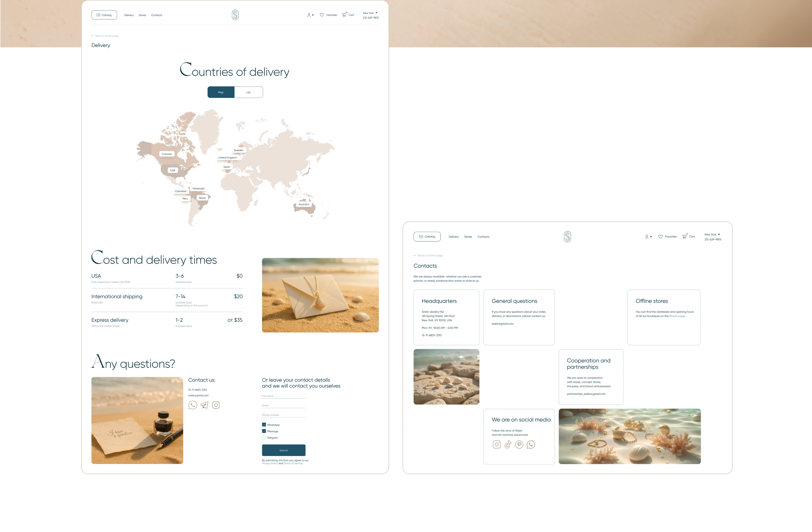Click the Full name input field
This screenshot has height=532, width=812.
283,396
